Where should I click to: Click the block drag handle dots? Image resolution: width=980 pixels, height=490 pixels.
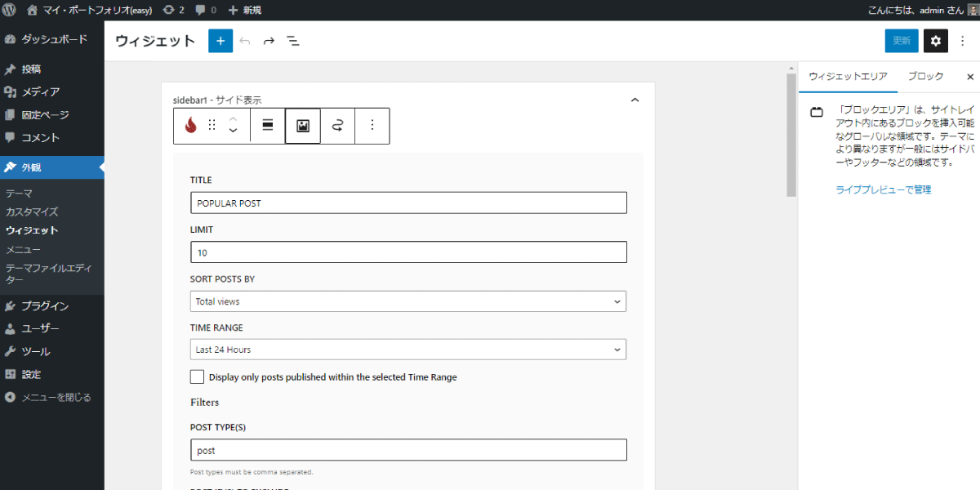[212, 126]
